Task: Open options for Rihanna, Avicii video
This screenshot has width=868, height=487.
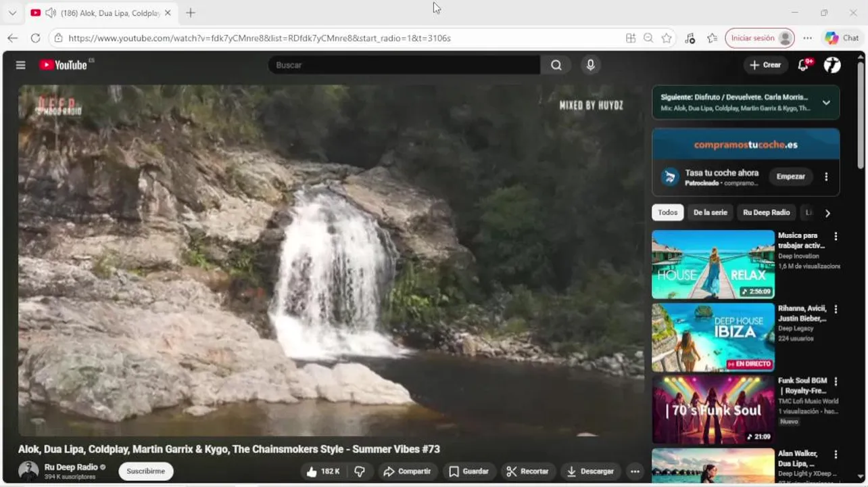Action: [x=836, y=309]
